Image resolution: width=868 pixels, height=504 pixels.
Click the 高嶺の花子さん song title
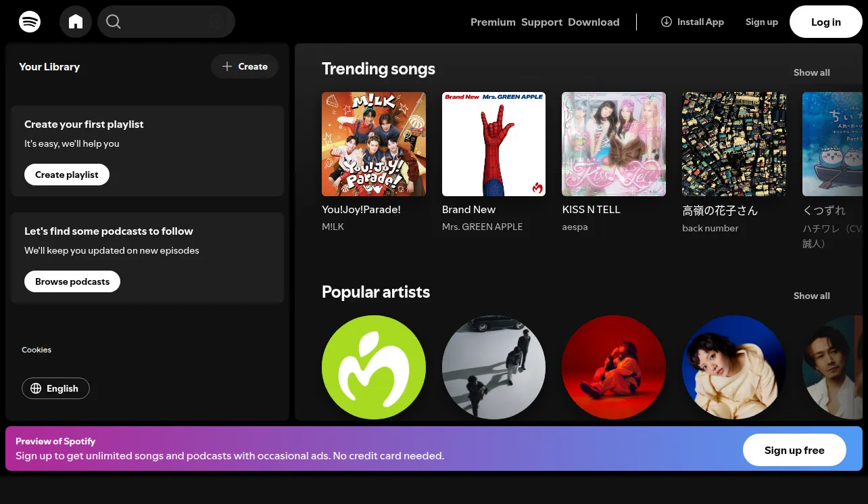tap(720, 210)
